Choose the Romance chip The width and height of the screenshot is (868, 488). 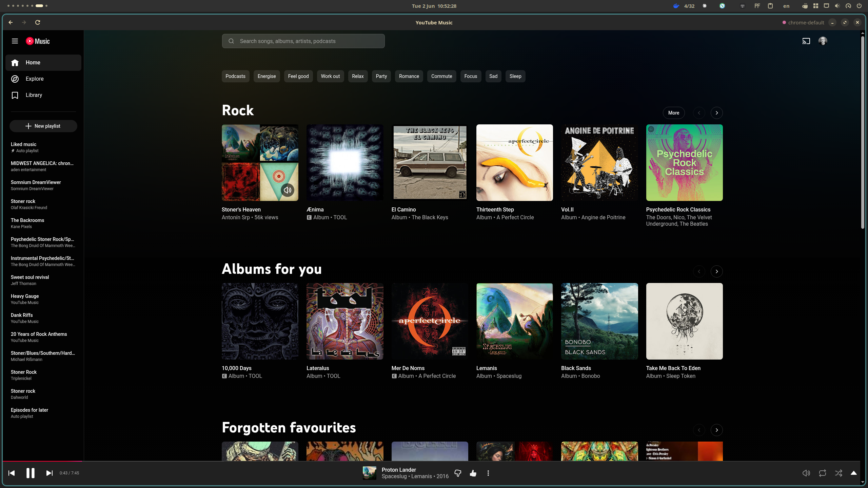click(x=409, y=76)
